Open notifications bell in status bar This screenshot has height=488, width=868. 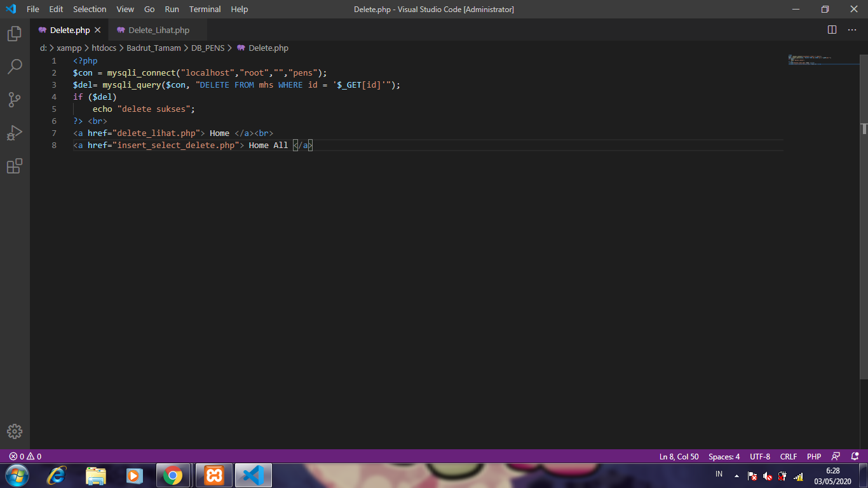coord(855,456)
